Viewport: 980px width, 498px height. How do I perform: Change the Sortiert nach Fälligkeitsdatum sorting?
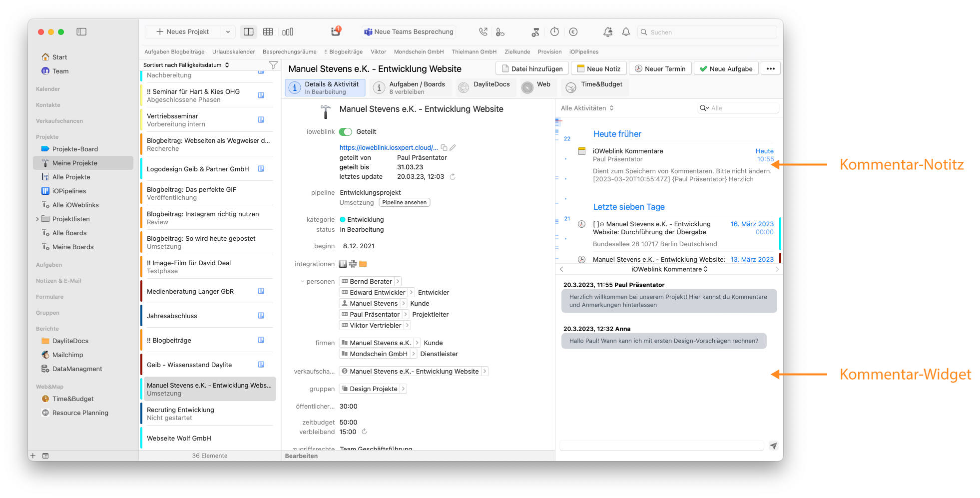[x=186, y=65]
